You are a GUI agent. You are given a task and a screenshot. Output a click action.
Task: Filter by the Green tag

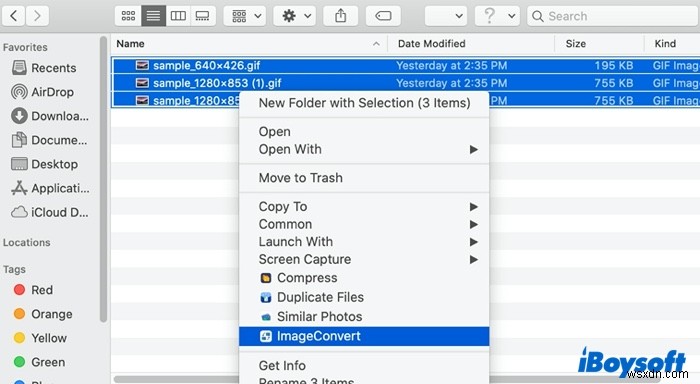point(39,363)
